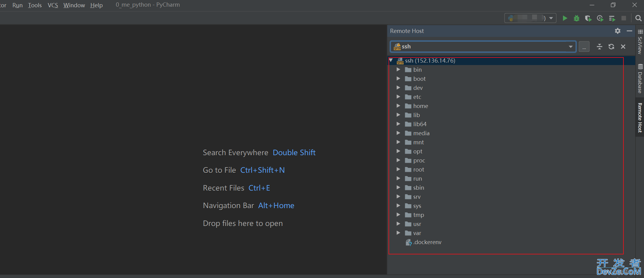Expand the mnt folder arrow
The height and width of the screenshot is (278, 644).
click(398, 142)
